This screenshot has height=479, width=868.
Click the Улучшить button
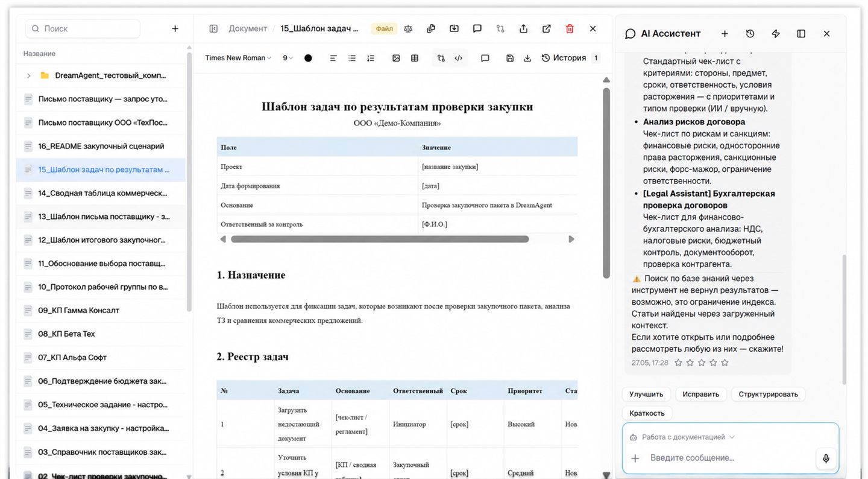pyautogui.click(x=646, y=394)
